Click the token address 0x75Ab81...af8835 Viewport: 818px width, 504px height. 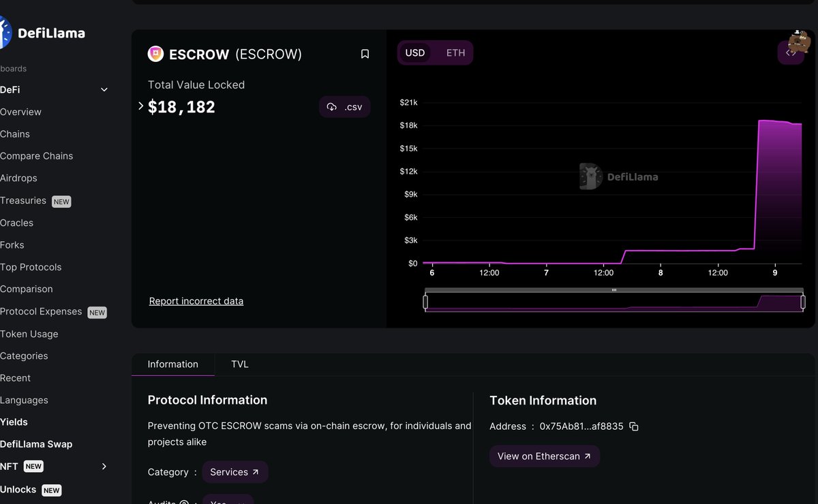coord(581,426)
